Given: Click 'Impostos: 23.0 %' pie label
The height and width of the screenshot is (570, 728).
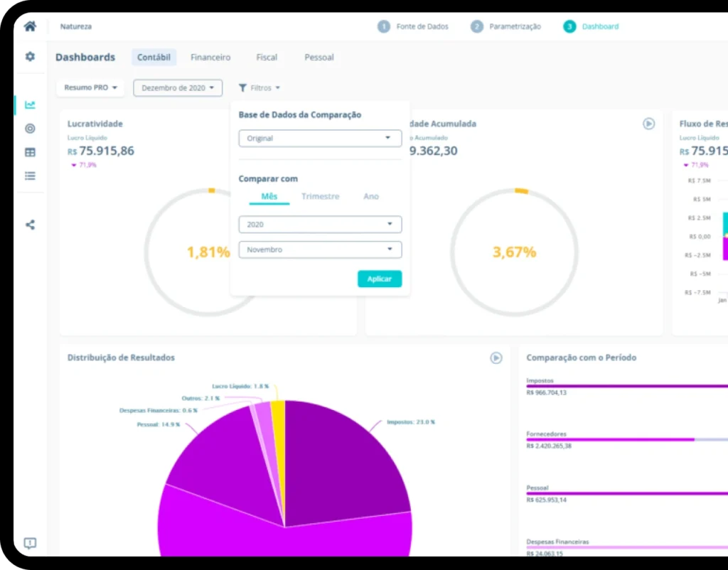Looking at the screenshot, I should pos(411,422).
